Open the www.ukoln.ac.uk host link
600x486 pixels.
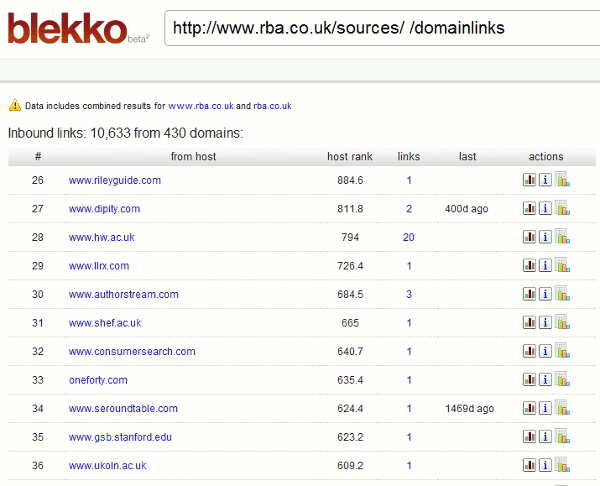point(108,466)
